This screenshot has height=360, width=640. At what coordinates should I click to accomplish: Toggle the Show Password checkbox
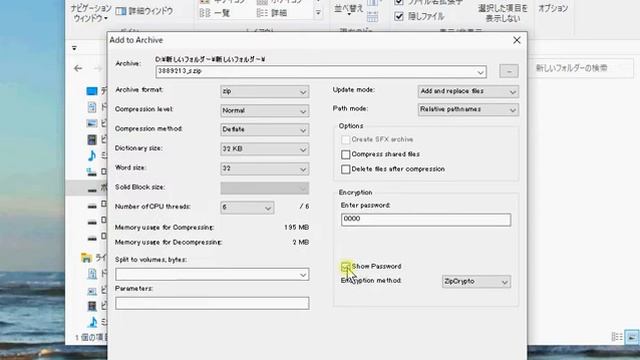pyautogui.click(x=346, y=267)
